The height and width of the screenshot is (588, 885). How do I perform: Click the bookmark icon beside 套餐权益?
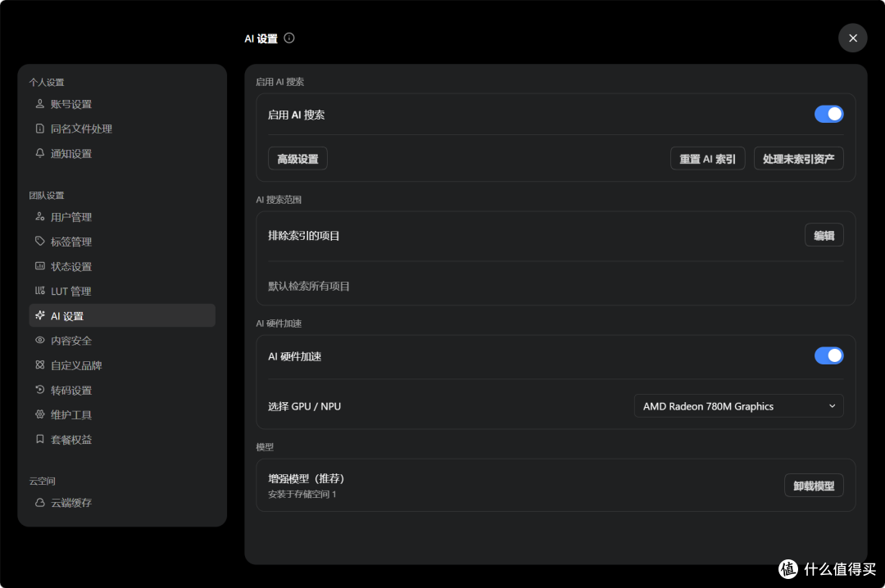coord(39,439)
